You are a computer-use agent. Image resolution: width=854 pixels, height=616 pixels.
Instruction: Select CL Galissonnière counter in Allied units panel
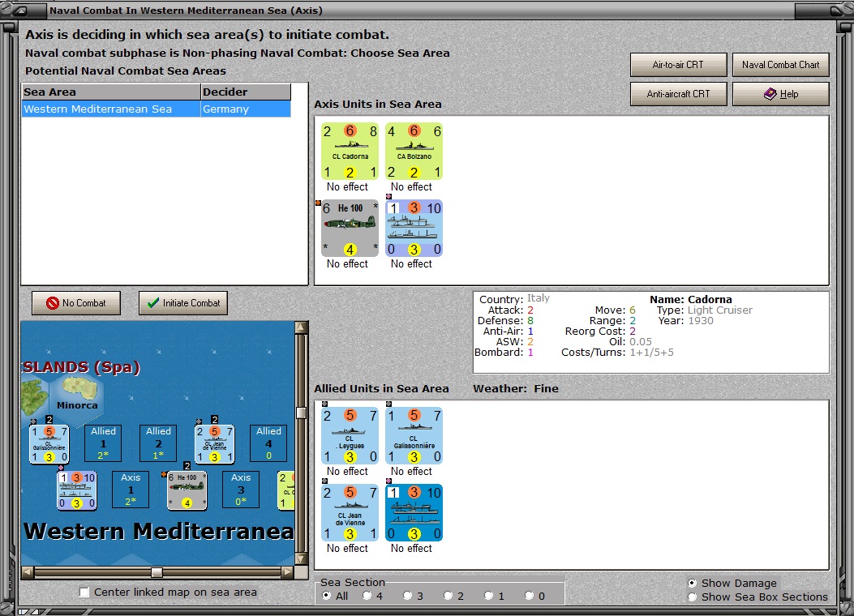[414, 436]
